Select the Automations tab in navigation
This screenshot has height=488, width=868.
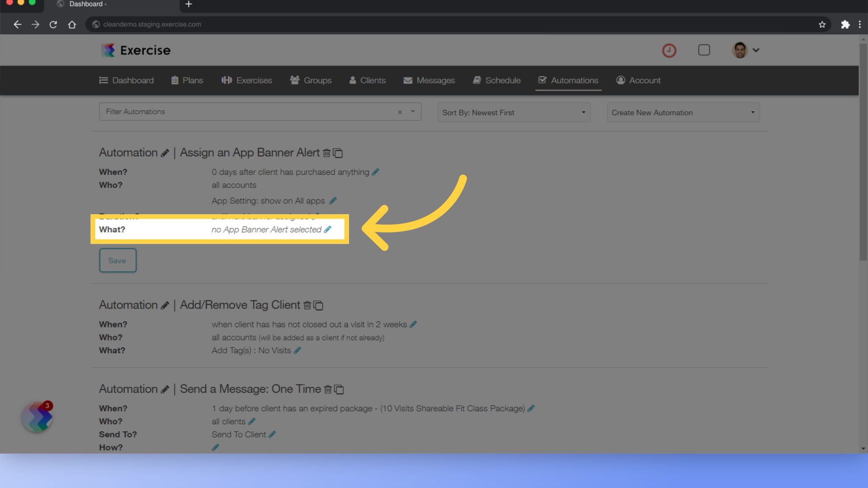568,80
